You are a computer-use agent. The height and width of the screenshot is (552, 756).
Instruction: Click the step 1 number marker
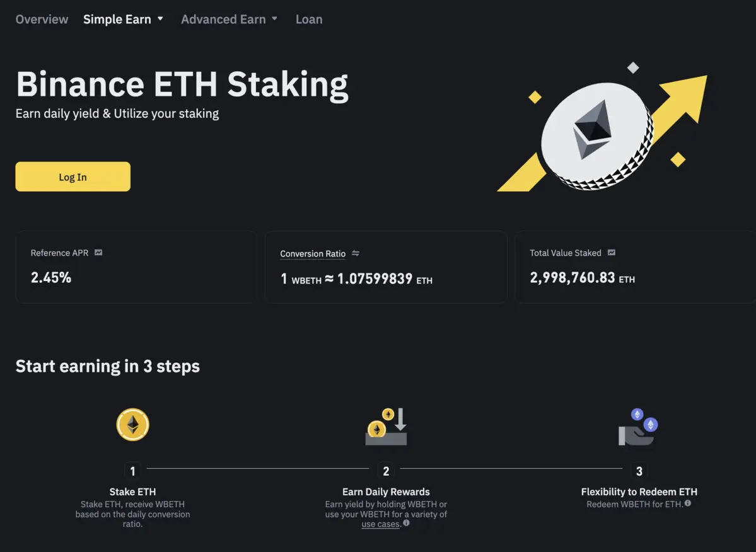coord(132,471)
